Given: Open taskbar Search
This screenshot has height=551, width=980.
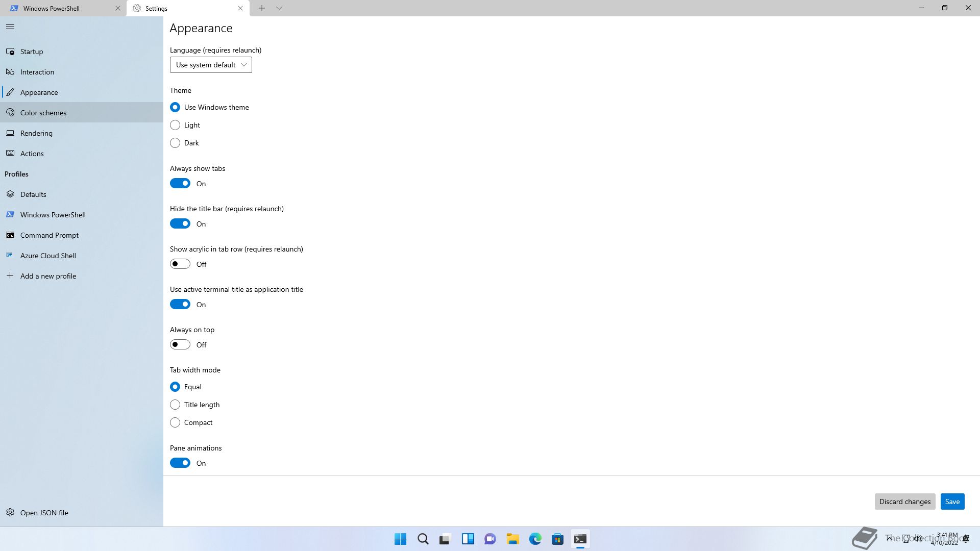Looking at the screenshot, I should 423,539.
